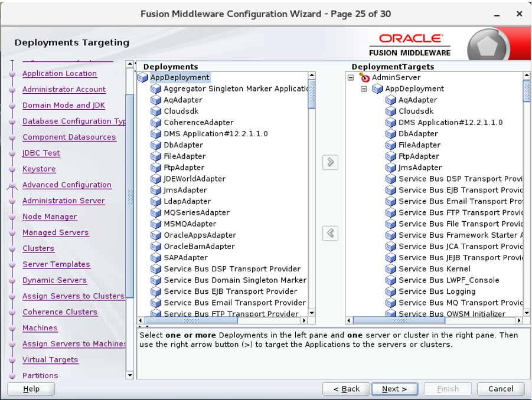Open the Coherence Clusters step
The width and height of the screenshot is (532, 400).
(x=60, y=312)
